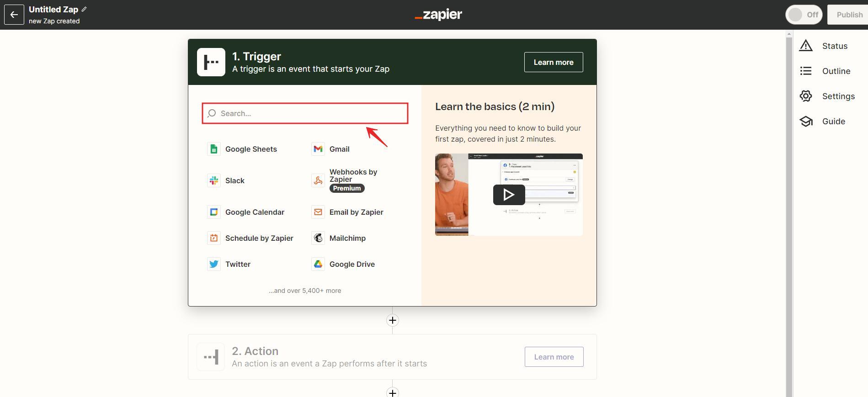Click the Trigger step icon
Image resolution: width=868 pixels, height=397 pixels.
(x=211, y=62)
